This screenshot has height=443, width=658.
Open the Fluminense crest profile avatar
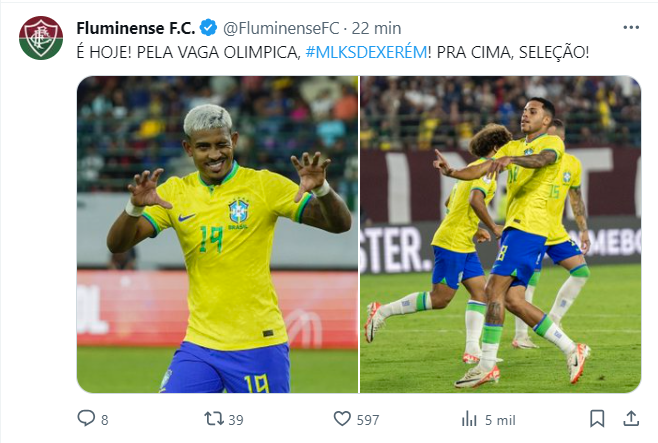(41, 38)
